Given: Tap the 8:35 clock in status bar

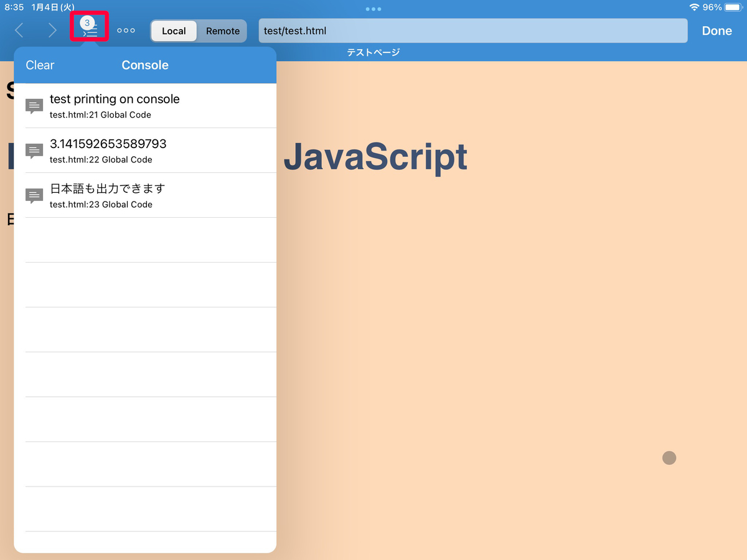Looking at the screenshot, I should 14,7.
